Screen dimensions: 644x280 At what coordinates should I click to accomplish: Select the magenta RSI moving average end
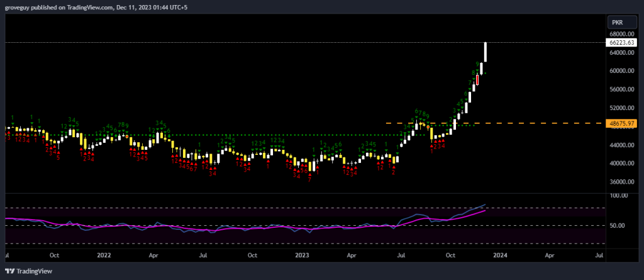485,211
